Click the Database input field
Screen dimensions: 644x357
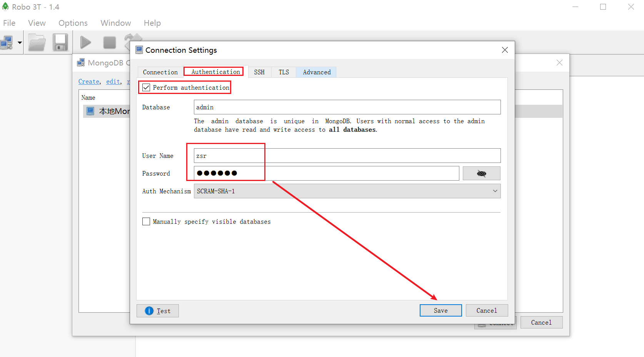click(347, 107)
